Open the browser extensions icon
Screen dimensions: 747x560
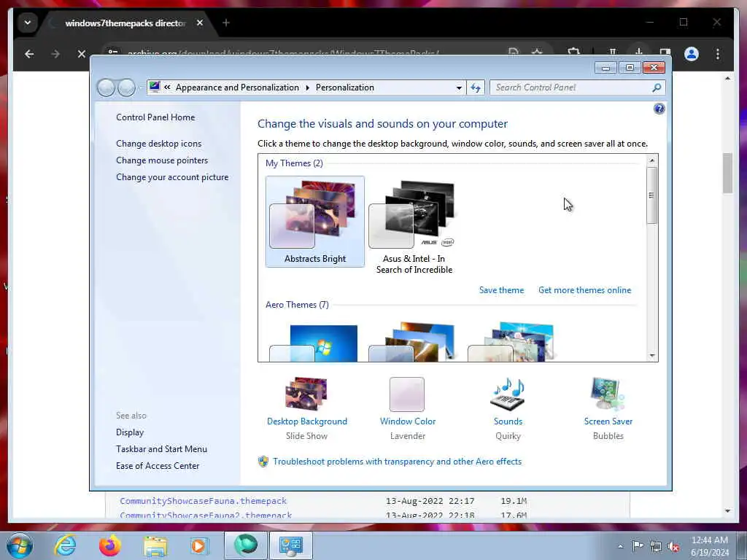pyautogui.click(x=574, y=52)
